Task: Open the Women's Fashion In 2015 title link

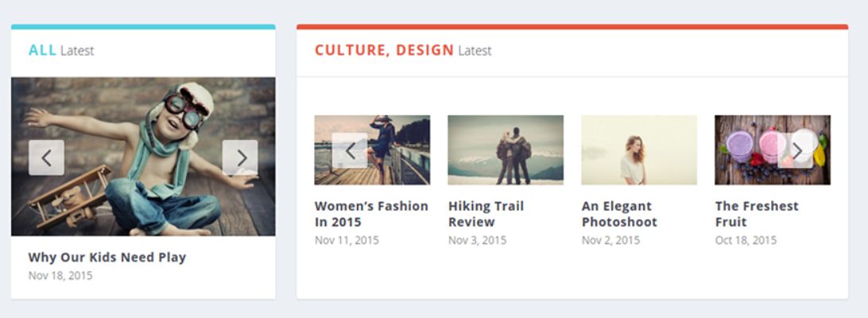Action: pos(371,214)
